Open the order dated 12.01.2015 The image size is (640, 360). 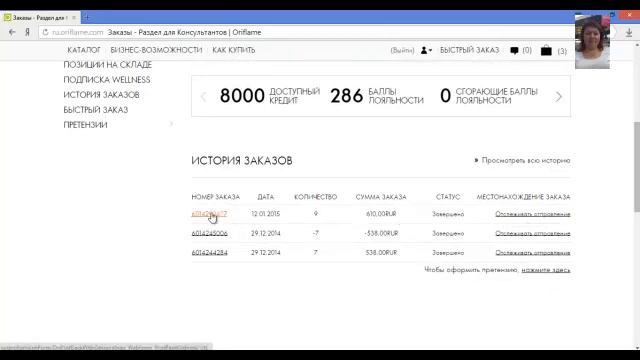(209, 214)
